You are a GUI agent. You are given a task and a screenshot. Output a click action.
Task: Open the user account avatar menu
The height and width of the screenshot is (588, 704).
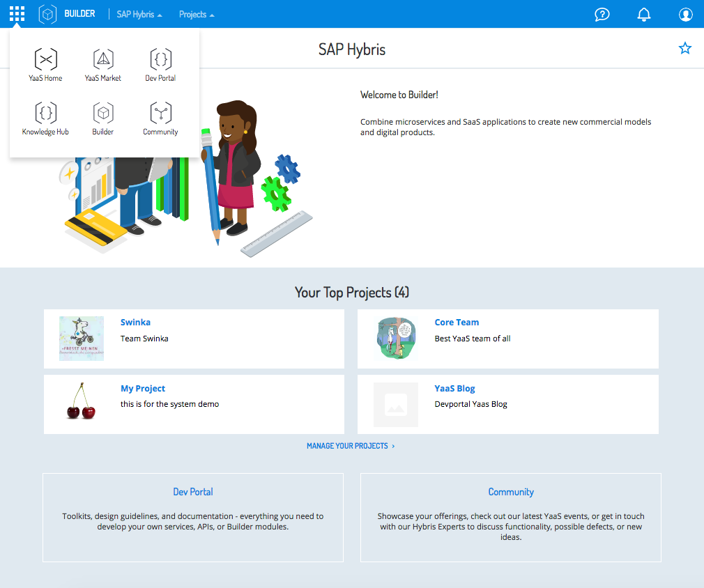(x=686, y=15)
